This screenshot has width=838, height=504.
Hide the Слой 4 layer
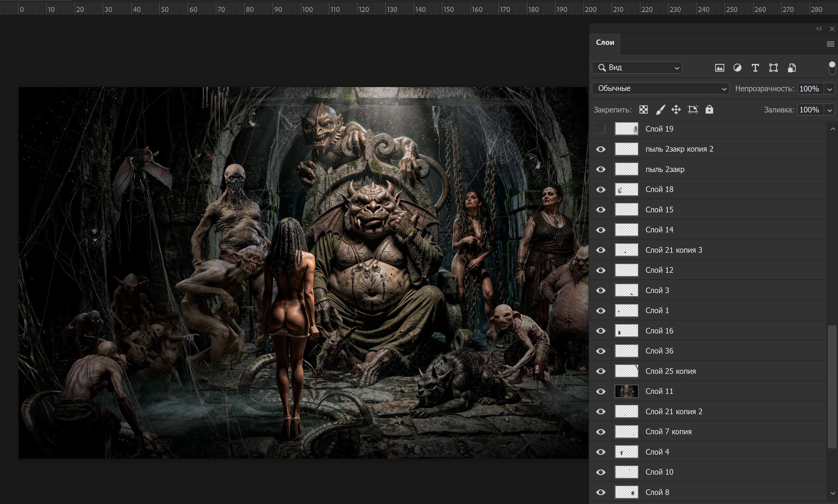pos(601,452)
